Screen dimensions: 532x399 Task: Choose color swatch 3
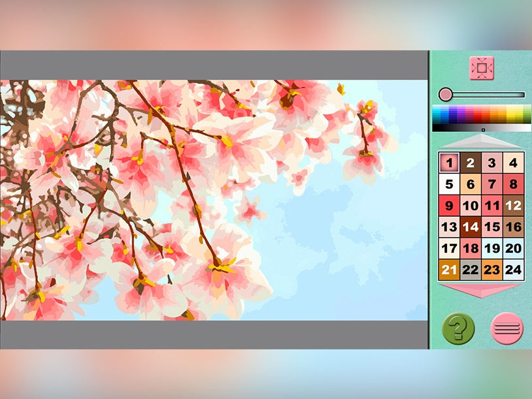[x=491, y=163]
